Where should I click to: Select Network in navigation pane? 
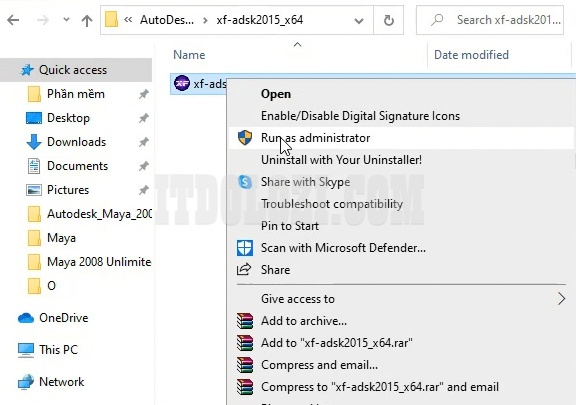[62, 382]
